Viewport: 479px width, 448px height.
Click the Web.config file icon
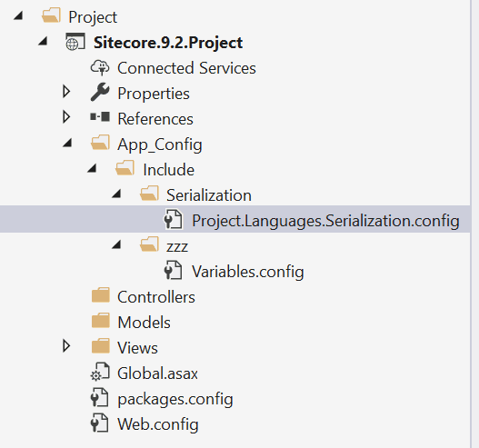(100, 423)
